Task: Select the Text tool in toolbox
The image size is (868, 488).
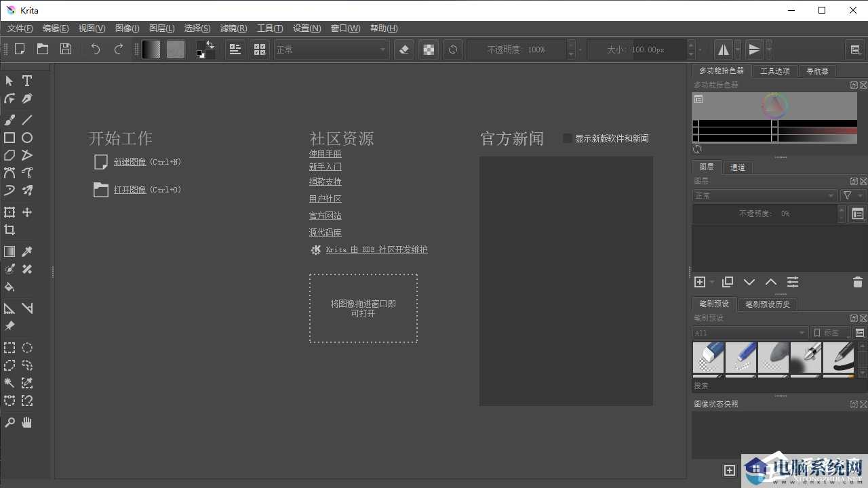Action: 27,81
